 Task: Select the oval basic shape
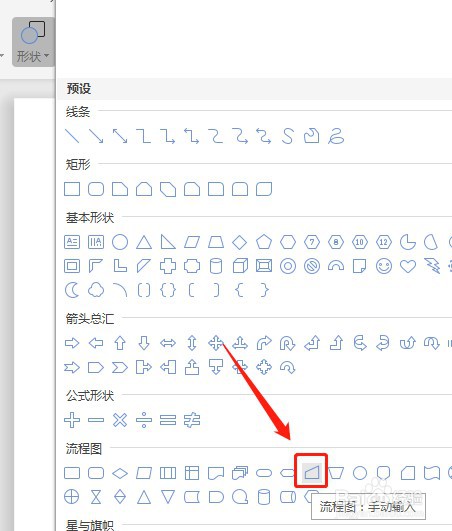(120, 242)
